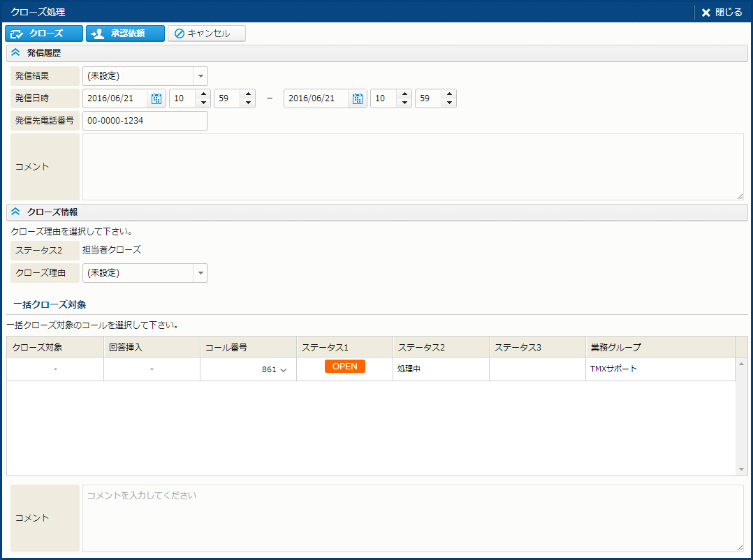Collapse the 発信履歴 section
Viewport: 753px width, 560px height.
click(x=15, y=53)
